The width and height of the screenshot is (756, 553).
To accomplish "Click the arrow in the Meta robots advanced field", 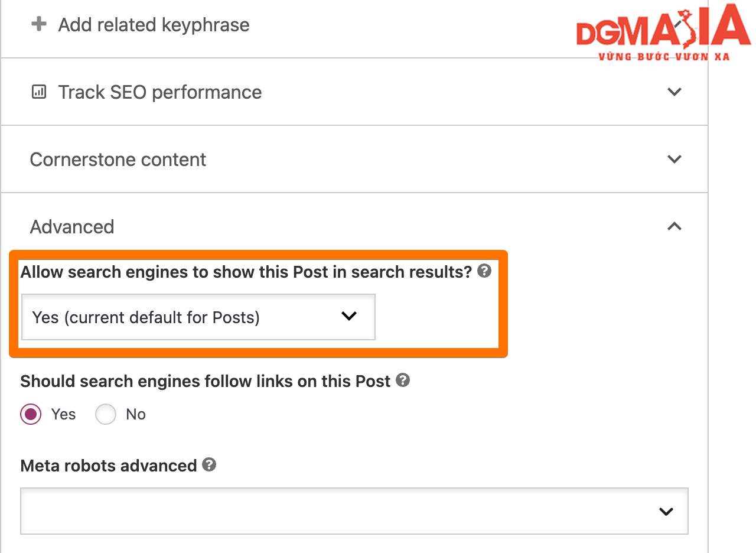I will [x=666, y=512].
